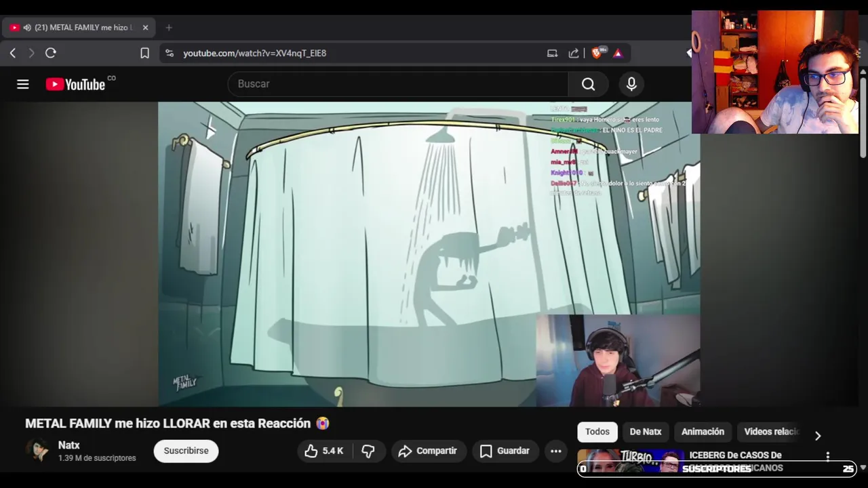Screen dimensions: 868x488
Task: Go back with the browser back arrow
Action: click(13, 53)
